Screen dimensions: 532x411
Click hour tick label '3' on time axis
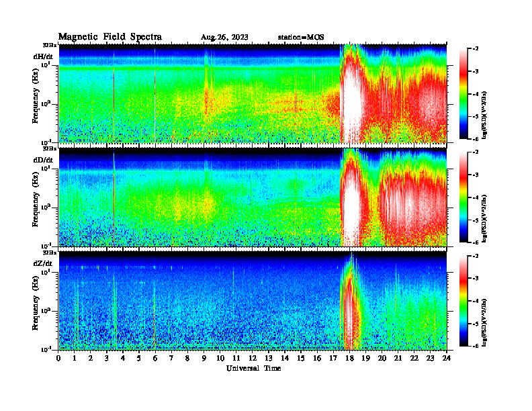pos(107,358)
